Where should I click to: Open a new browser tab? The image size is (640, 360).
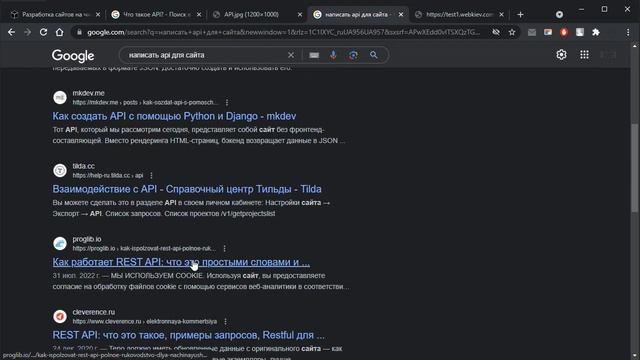520,15
